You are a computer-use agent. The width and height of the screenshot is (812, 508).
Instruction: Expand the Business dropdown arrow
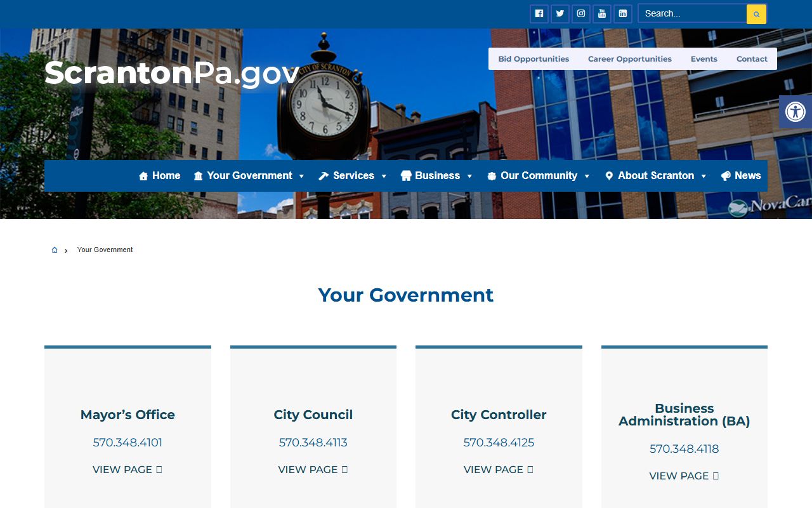point(469,177)
